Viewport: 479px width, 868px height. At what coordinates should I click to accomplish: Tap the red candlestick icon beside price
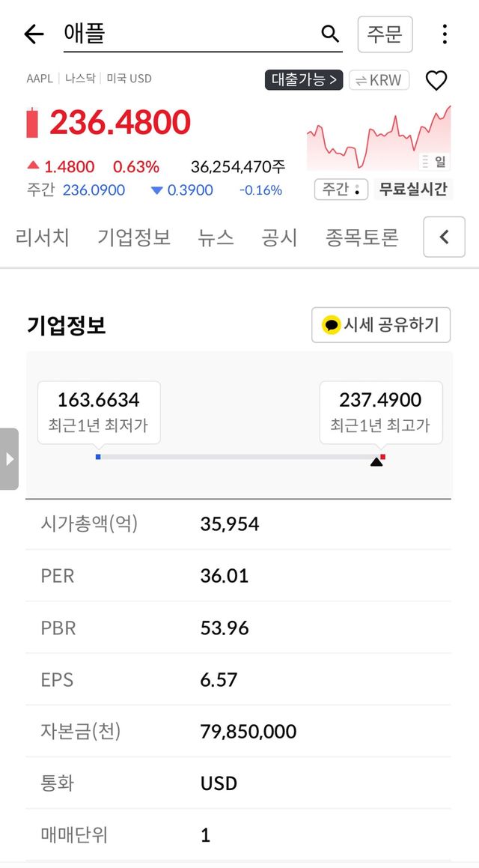(32, 123)
